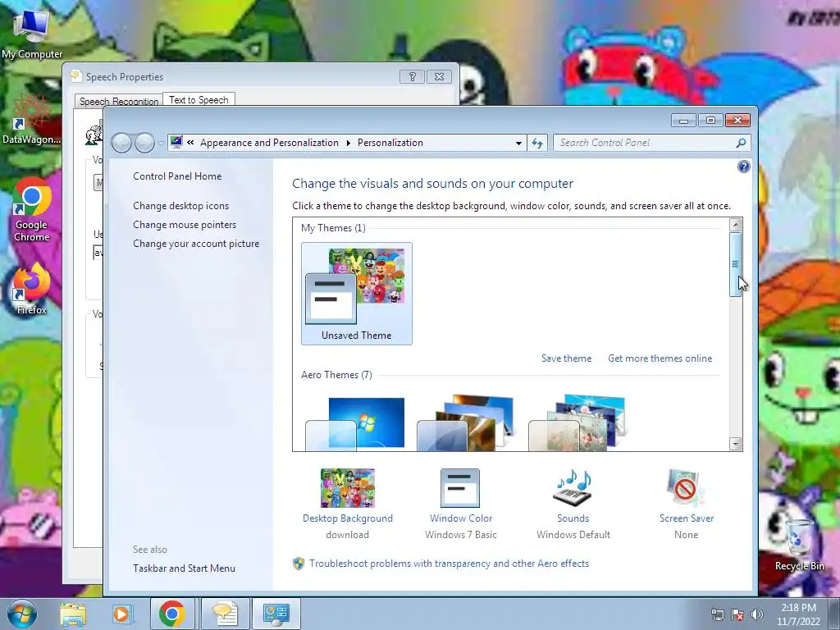Switch to Speech Recognition tab in Speech Properties
840x630 pixels.
119,101
